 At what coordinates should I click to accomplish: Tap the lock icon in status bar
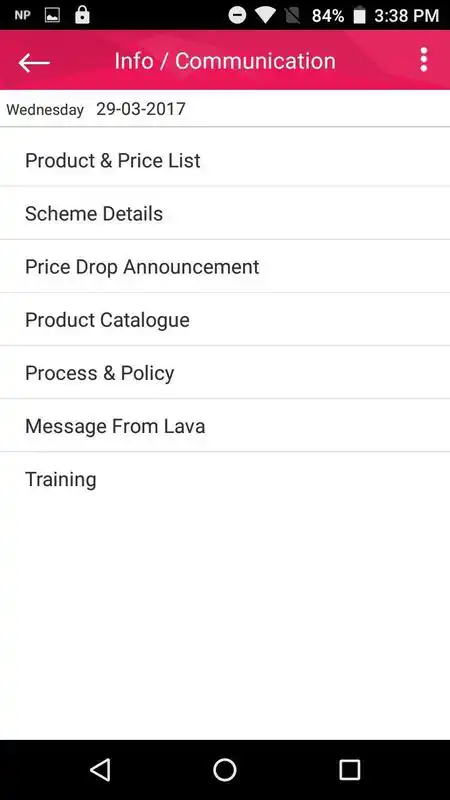pyautogui.click(x=82, y=15)
